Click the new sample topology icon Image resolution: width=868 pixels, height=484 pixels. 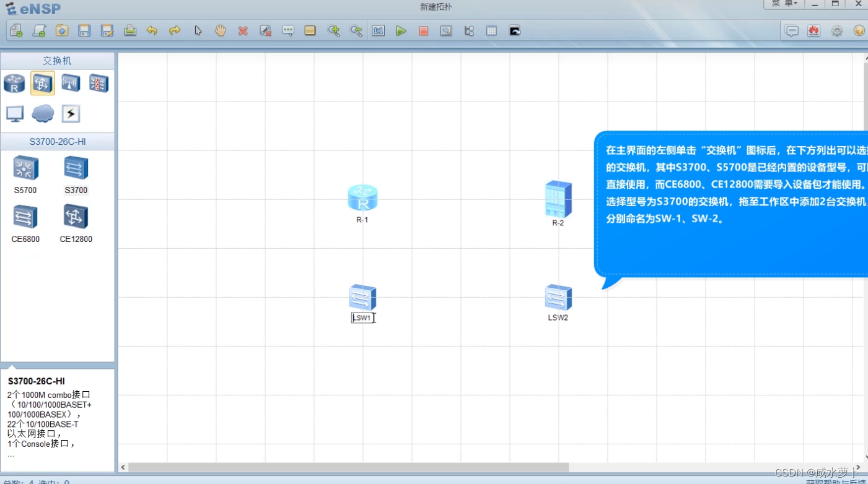click(x=39, y=30)
